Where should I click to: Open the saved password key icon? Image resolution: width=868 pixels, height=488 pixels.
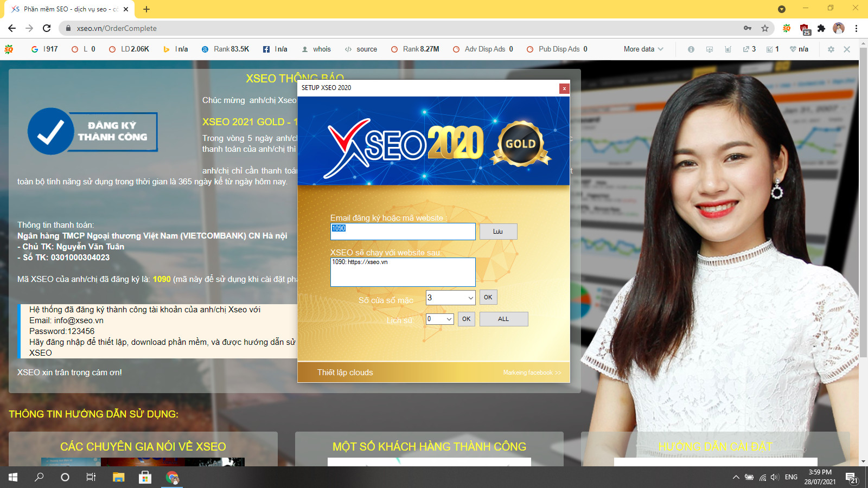pyautogui.click(x=748, y=28)
